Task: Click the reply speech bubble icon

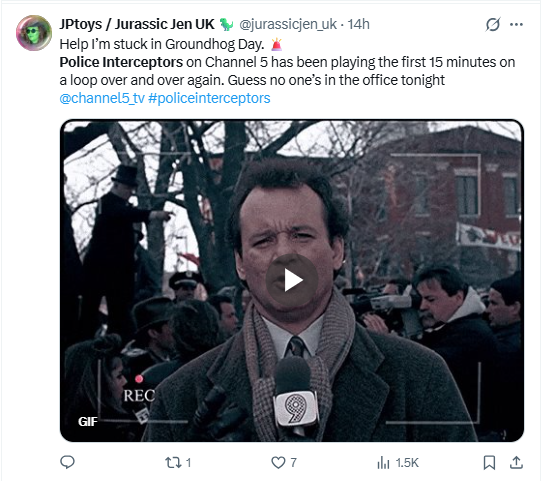Action: coord(67,462)
